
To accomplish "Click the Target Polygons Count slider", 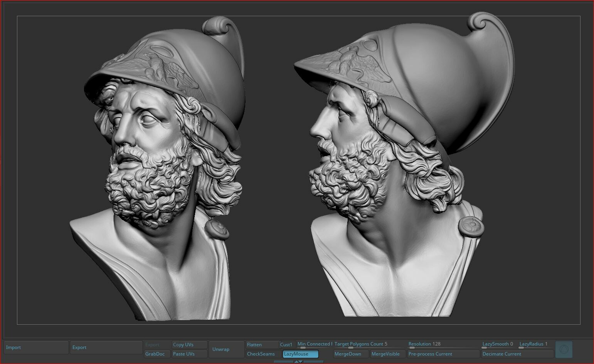I will [x=369, y=345].
